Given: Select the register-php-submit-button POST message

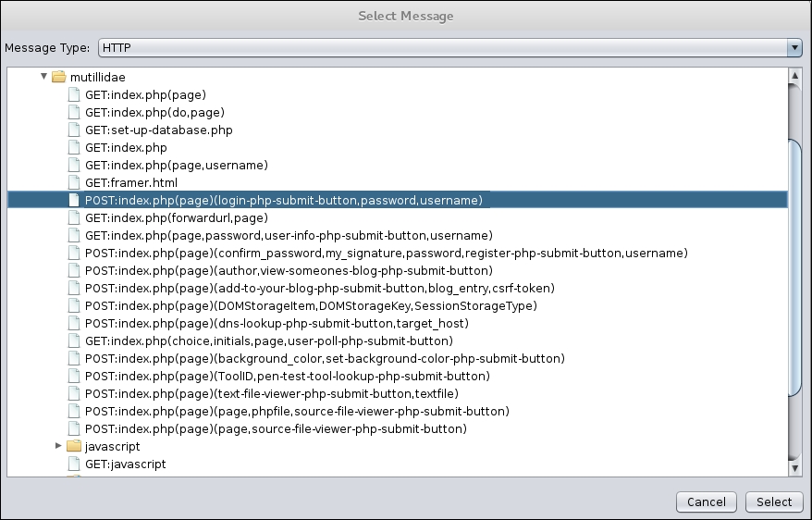Looking at the screenshot, I should tap(387, 254).
